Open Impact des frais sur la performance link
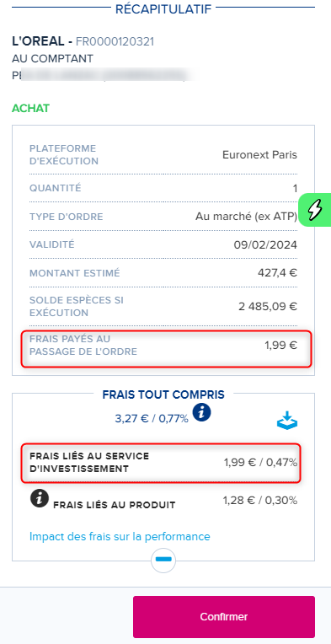This screenshot has height=644, width=331. coord(120,536)
